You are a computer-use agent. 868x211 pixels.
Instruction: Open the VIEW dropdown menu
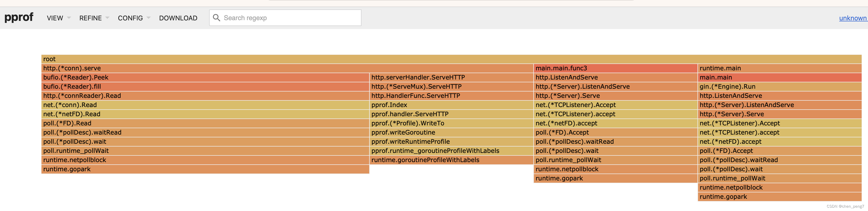pyautogui.click(x=58, y=18)
